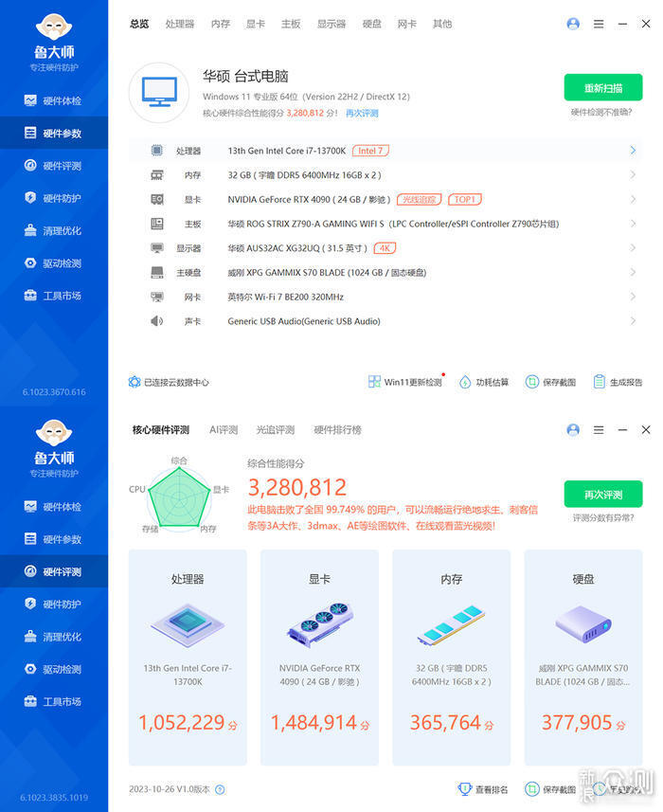Switch to the 网卡 tab

coord(407,24)
